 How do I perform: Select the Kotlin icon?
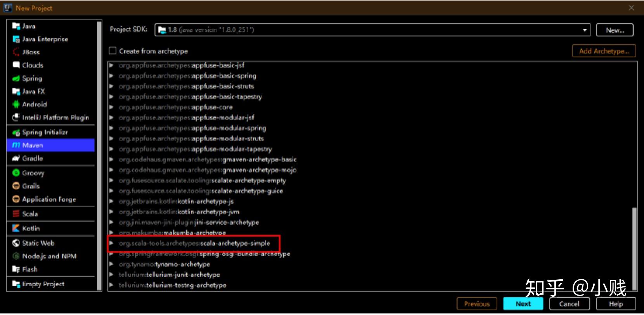click(16, 228)
